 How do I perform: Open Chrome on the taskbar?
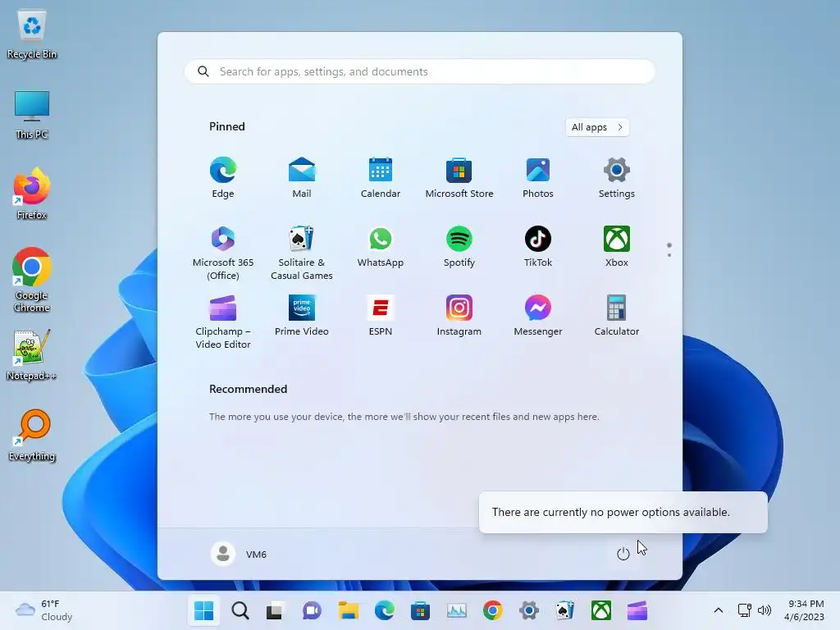(x=493, y=610)
